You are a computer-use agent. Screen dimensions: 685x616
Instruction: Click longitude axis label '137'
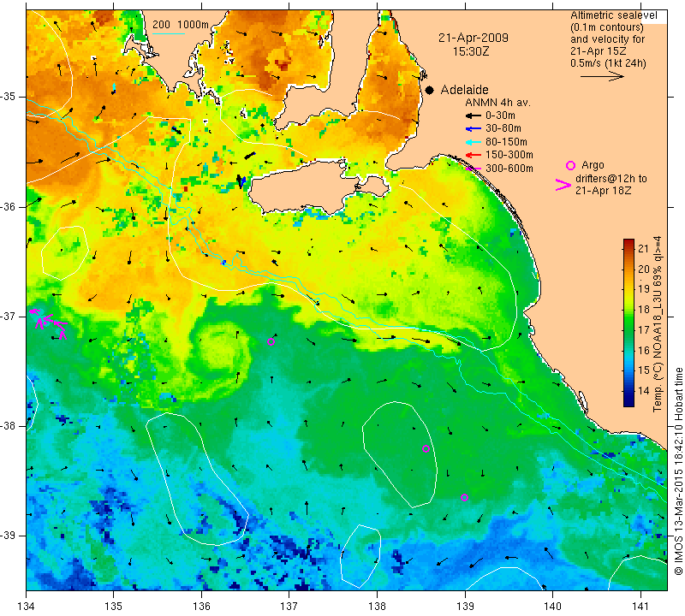(289, 607)
